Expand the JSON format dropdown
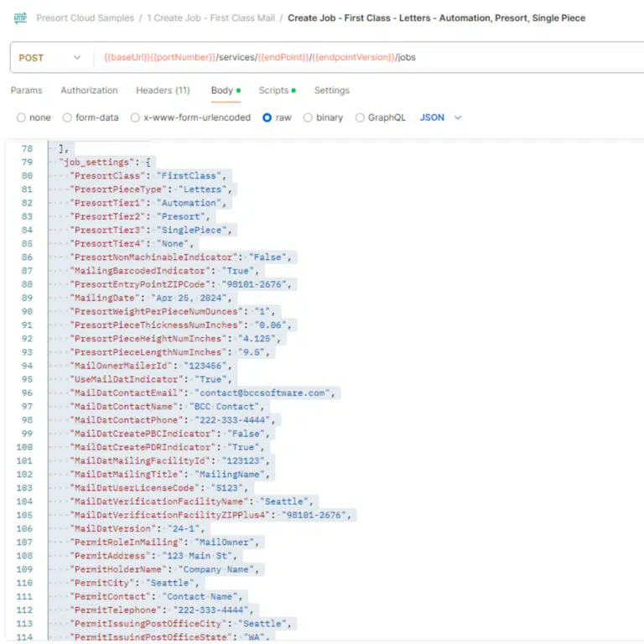Viewport: 644px width, 644px height. [x=440, y=118]
